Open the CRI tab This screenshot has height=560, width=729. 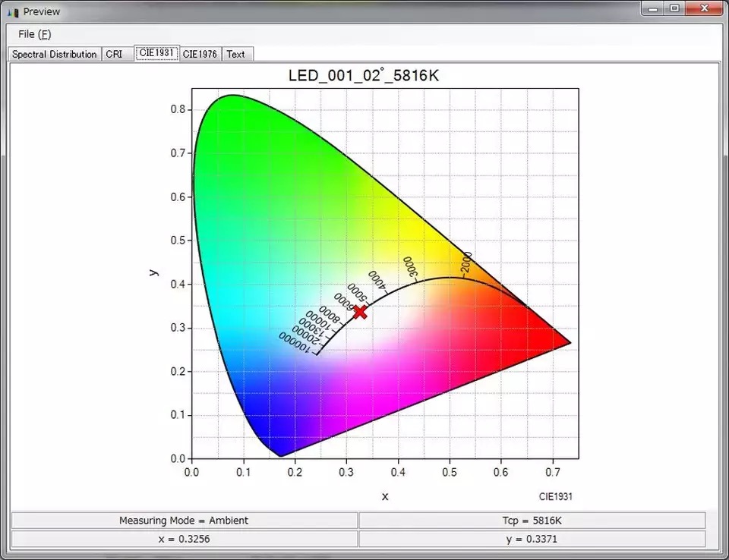114,54
